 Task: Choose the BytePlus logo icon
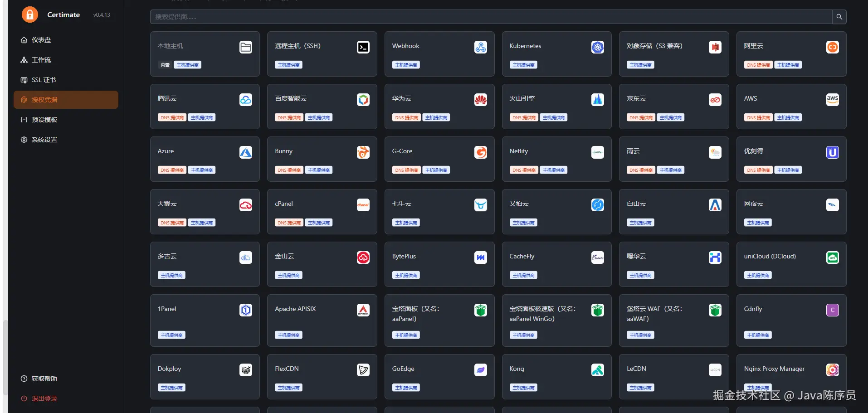point(481,258)
